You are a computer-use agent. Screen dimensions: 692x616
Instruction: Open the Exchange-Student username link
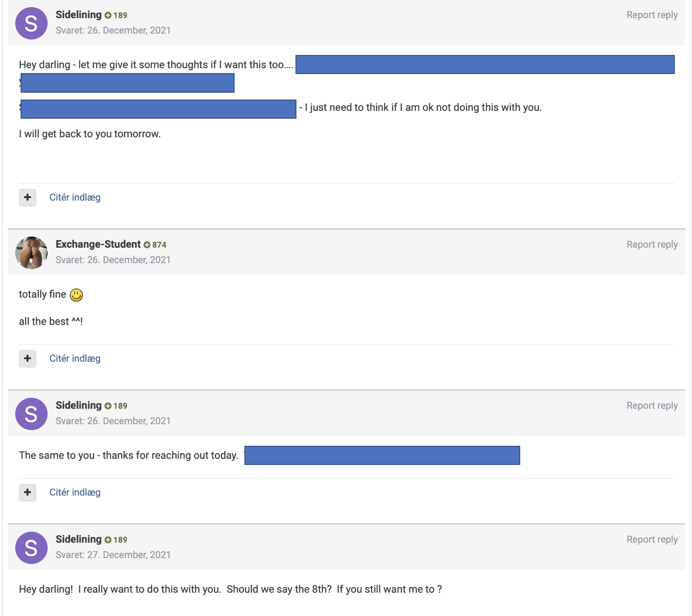98,244
